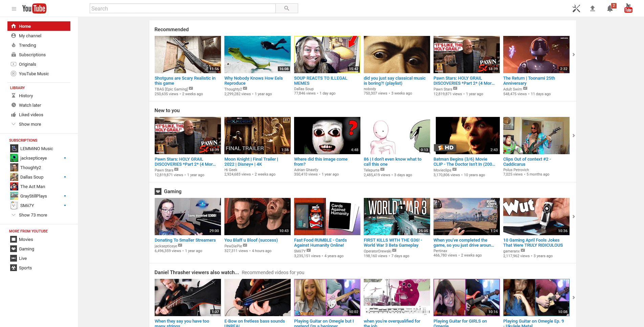Open 10 Gaming April Fools Jokes thumbnail
The height and width of the screenshot is (327, 644).
point(536,217)
